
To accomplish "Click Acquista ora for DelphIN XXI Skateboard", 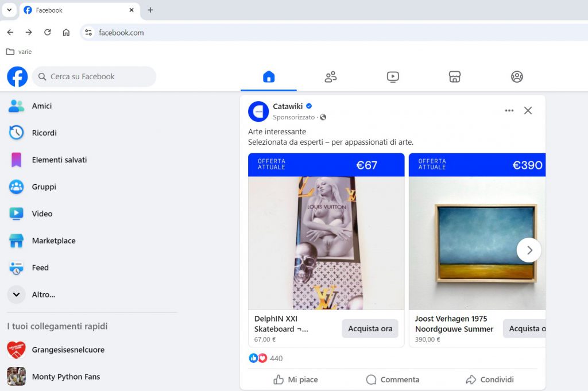I will (370, 329).
